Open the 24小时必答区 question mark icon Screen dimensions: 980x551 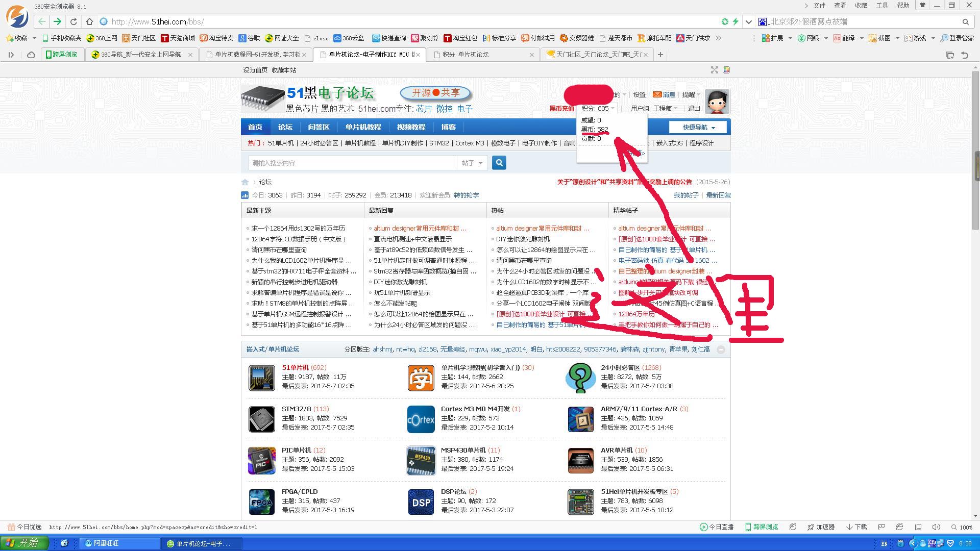pyautogui.click(x=580, y=378)
